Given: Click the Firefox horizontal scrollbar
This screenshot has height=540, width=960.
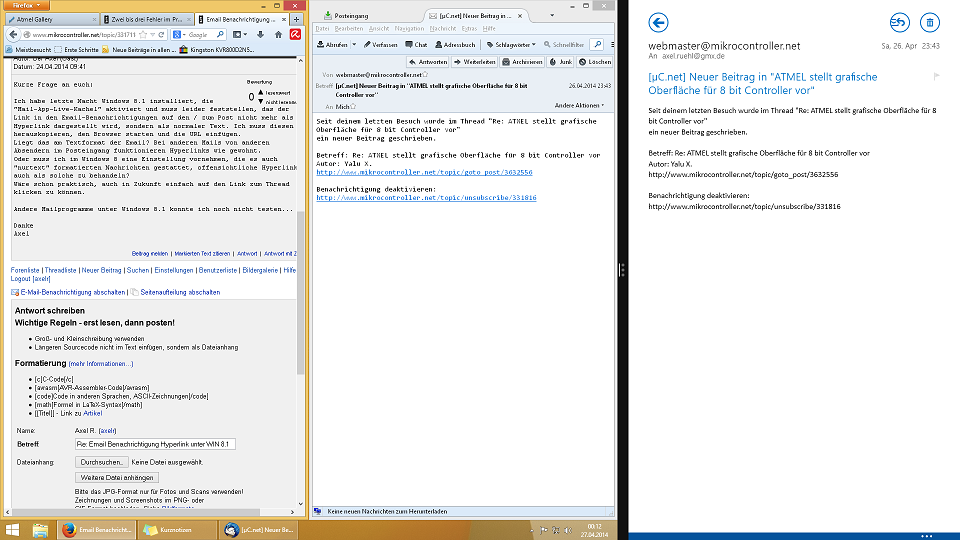Looking at the screenshot, I should coord(138,512).
